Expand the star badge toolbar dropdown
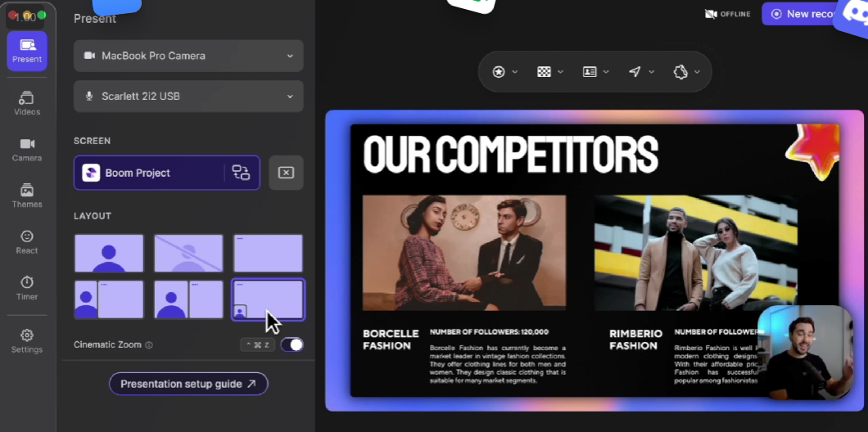Image resolution: width=868 pixels, height=432 pixels. pos(504,72)
